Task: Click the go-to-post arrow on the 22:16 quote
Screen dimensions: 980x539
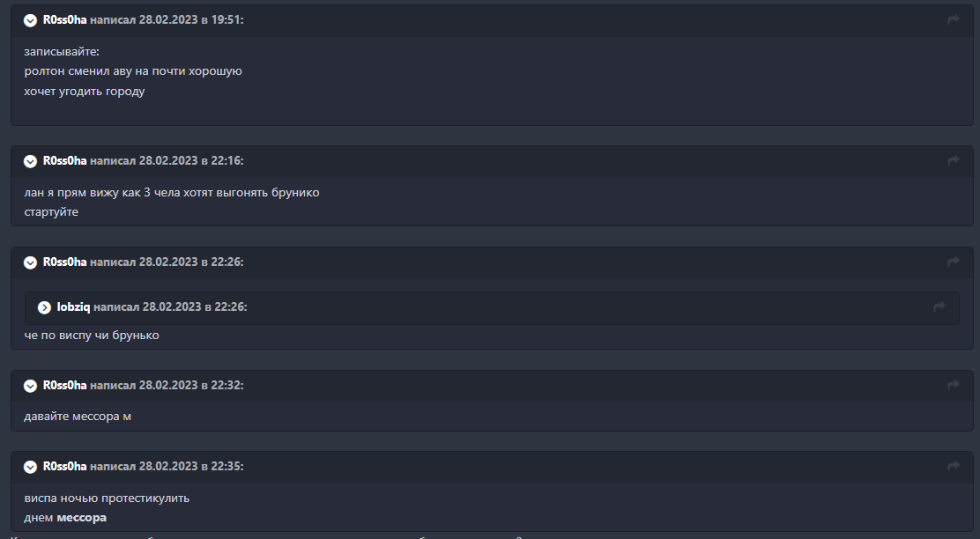Action: point(953,160)
